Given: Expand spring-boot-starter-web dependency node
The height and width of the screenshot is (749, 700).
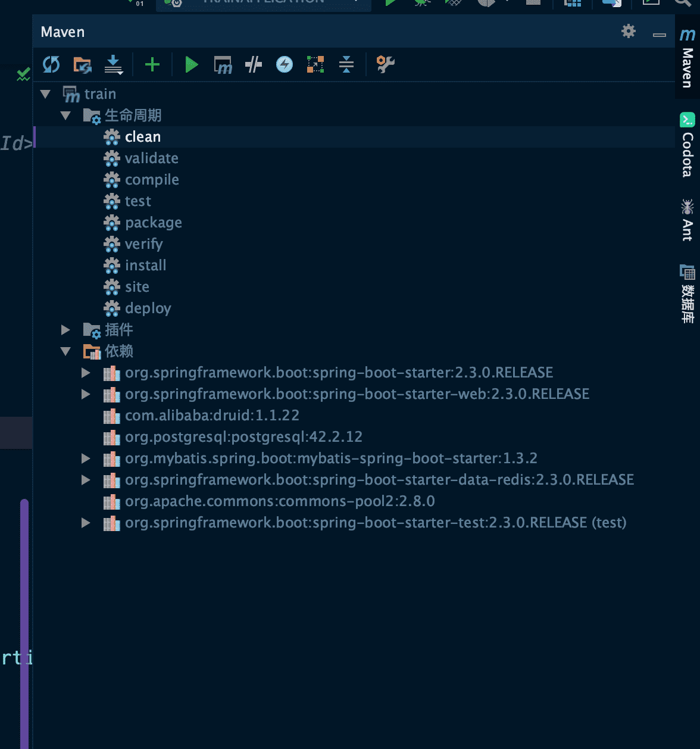Looking at the screenshot, I should coord(86,394).
